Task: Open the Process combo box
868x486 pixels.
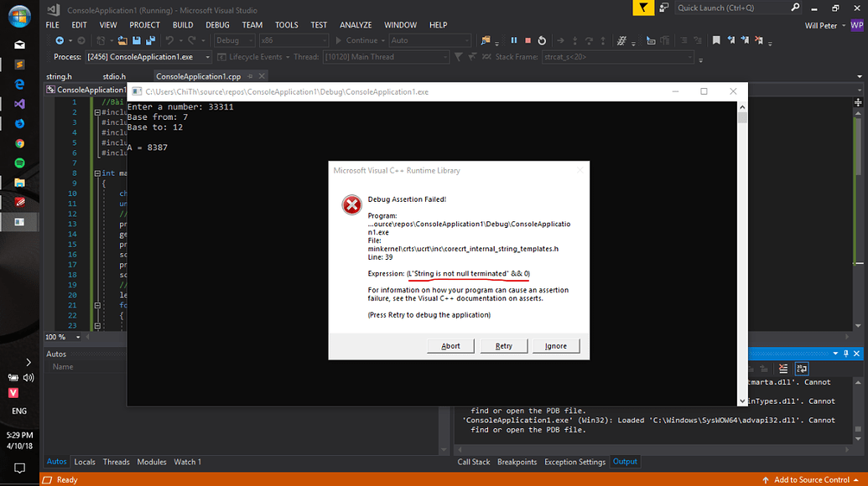Action: click(149, 57)
